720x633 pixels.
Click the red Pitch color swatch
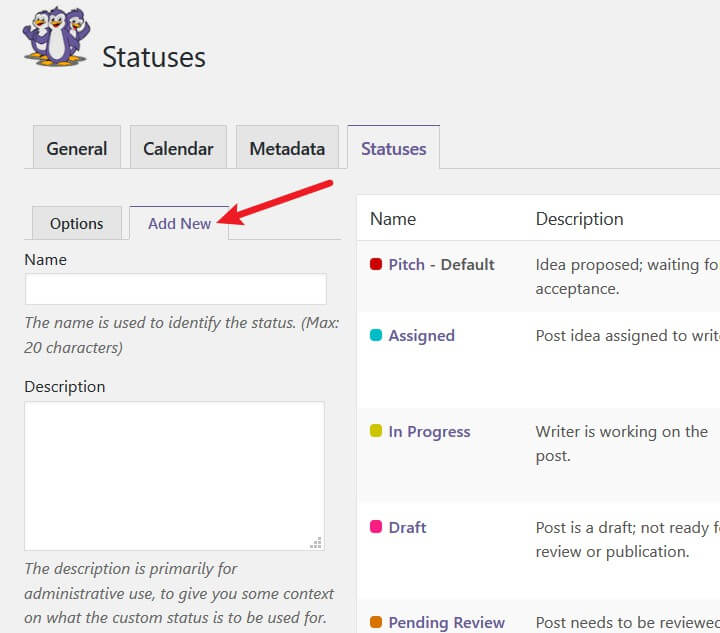(x=376, y=264)
